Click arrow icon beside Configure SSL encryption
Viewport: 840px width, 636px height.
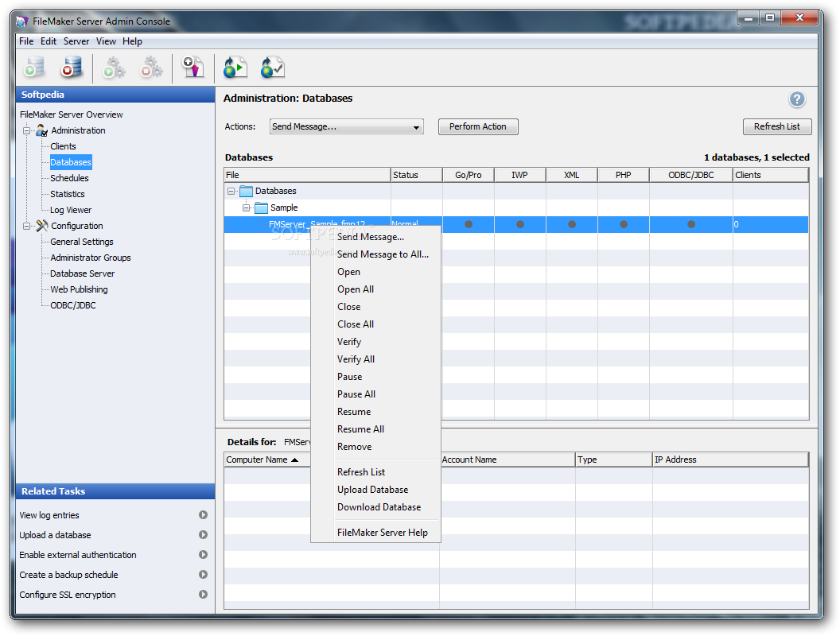pos(203,594)
